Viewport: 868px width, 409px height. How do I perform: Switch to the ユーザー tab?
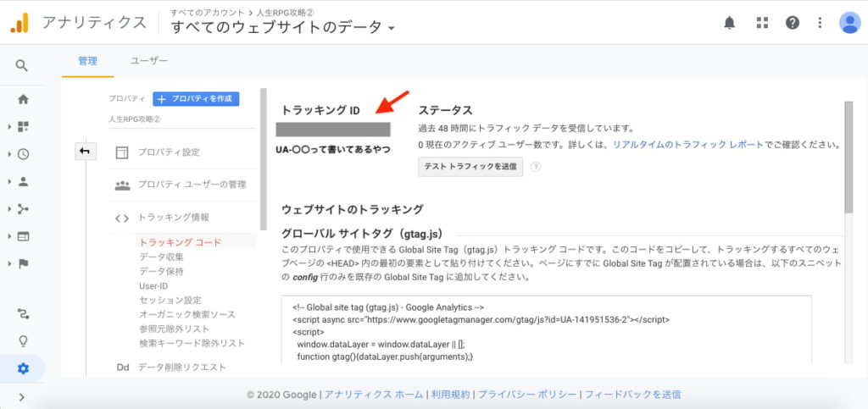click(x=149, y=61)
